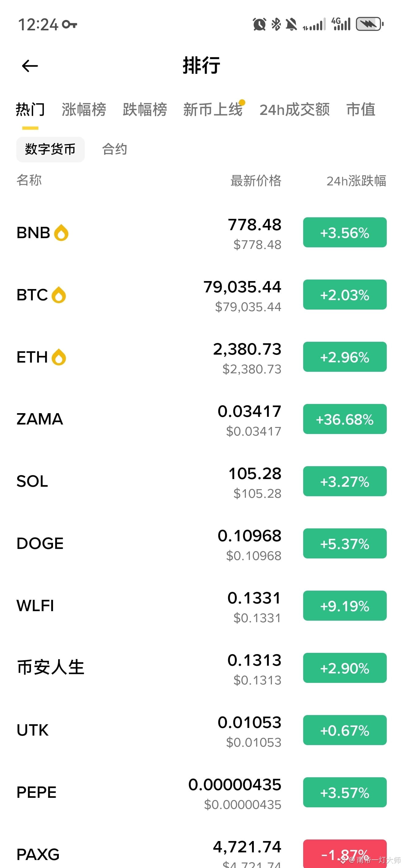Show the 24h成交额 ranking tab
403x868 pixels.
coord(295,109)
